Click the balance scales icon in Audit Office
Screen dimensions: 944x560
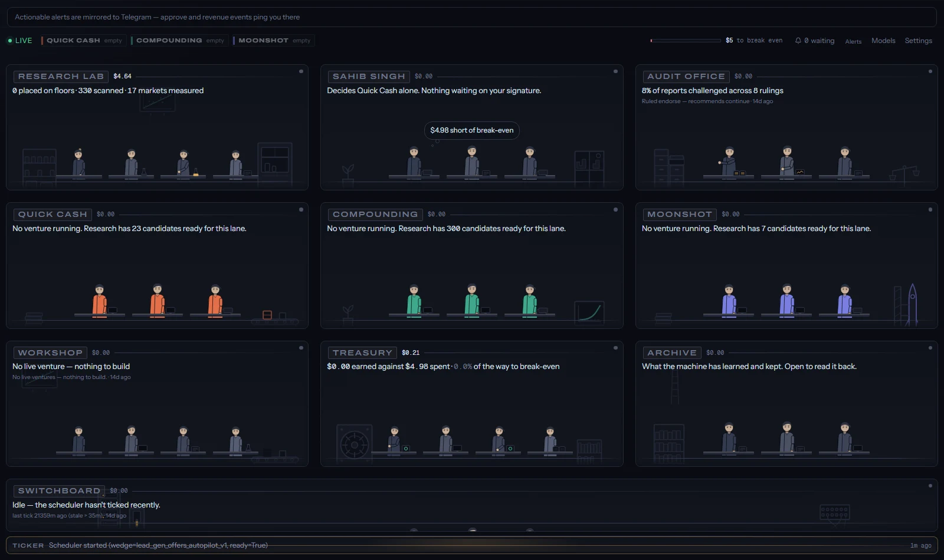click(905, 175)
